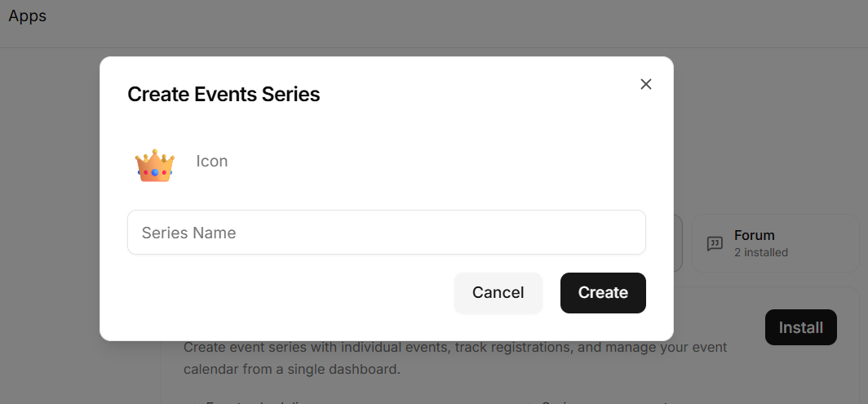The image size is (868, 404).
Task: Click the event series description paragraph
Action: [x=455, y=358]
